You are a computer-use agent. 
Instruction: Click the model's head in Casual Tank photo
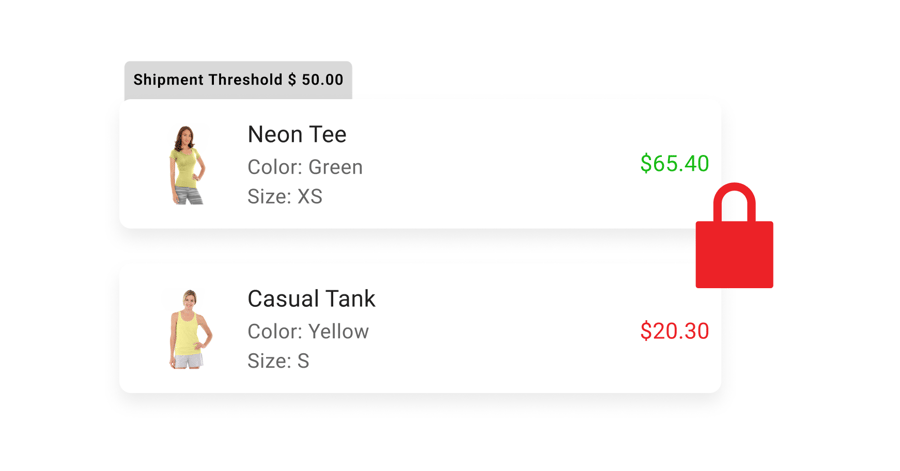point(188,299)
